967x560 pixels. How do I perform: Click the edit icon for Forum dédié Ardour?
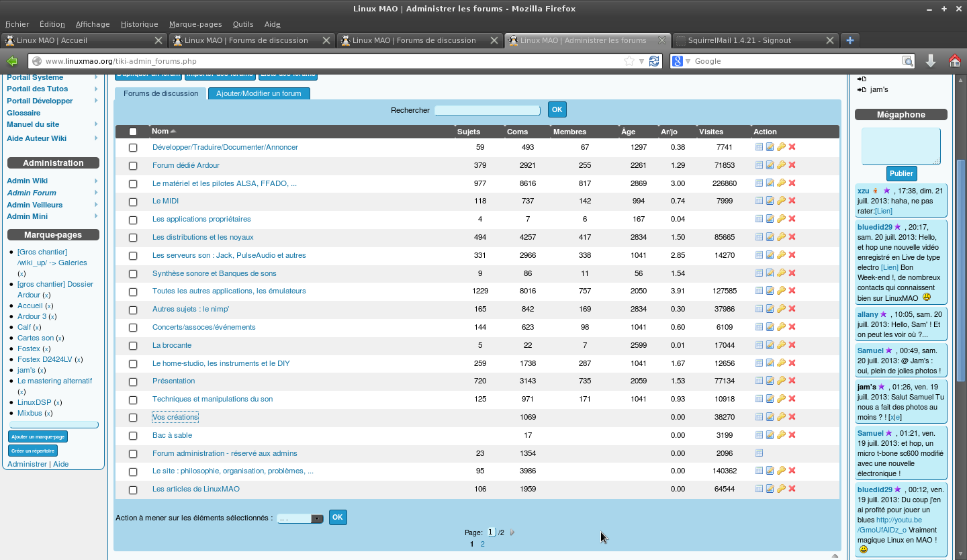[x=770, y=165]
